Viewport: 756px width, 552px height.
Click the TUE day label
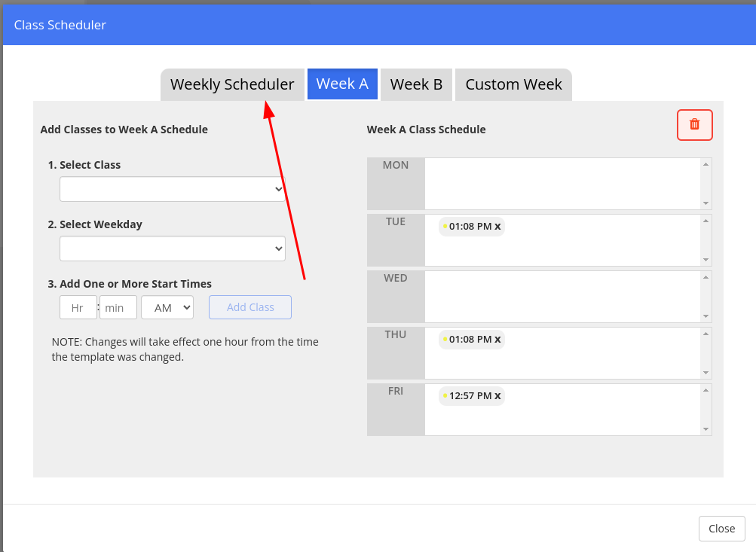point(396,221)
